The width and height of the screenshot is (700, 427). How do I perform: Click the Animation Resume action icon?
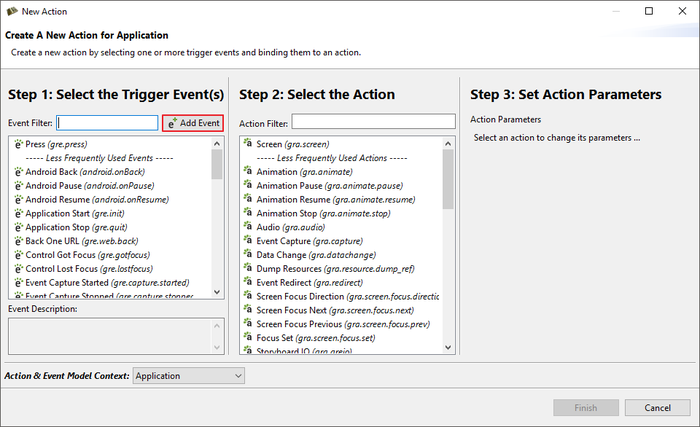(248, 198)
